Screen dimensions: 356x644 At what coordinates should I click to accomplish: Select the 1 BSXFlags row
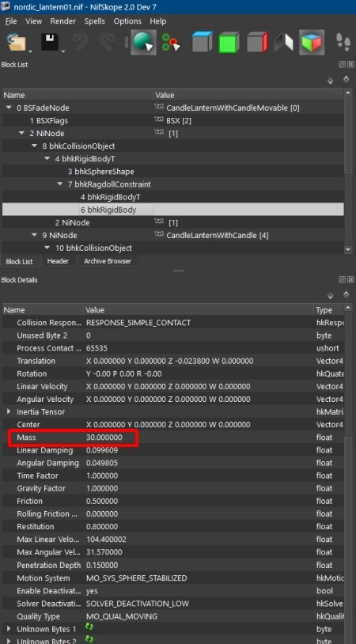pos(173,121)
